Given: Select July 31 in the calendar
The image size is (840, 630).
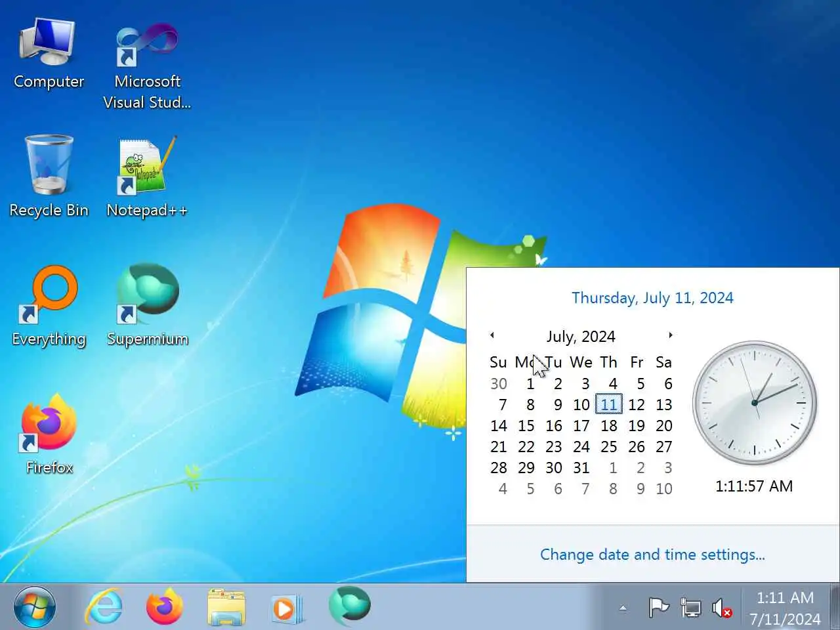Looking at the screenshot, I should (581, 468).
